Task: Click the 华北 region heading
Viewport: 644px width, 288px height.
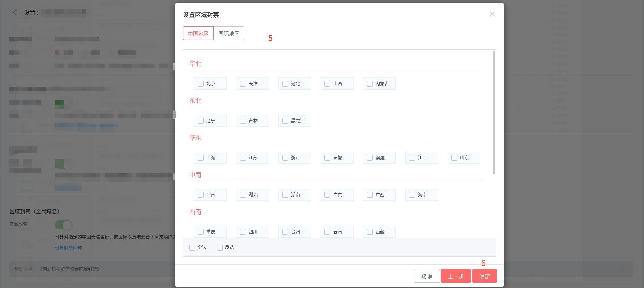Action: (195, 63)
